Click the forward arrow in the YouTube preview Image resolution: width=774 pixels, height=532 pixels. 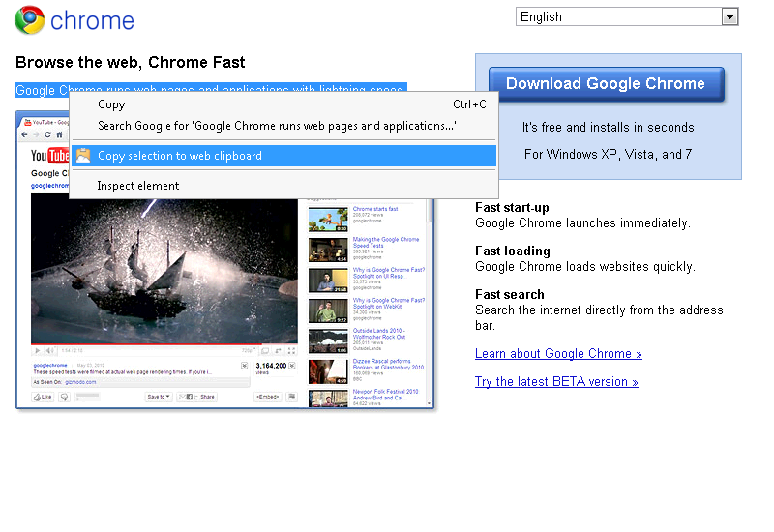click(36, 134)
